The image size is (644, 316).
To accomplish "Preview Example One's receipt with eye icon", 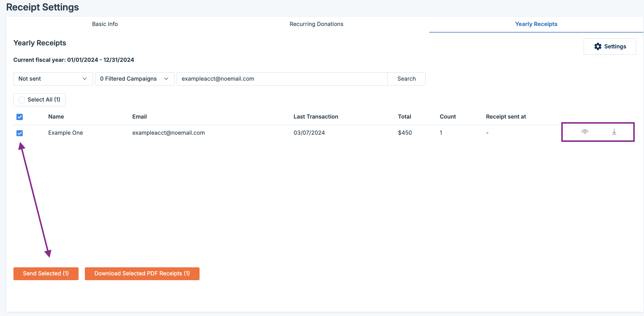I will tap(585, 132).
